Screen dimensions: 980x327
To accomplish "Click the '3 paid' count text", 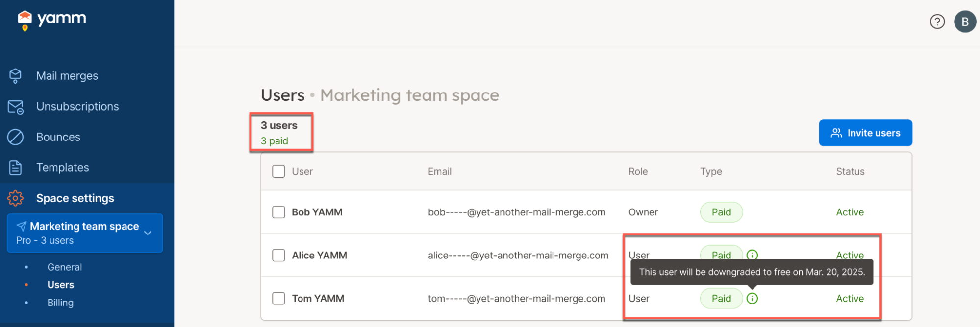I will [x=274, y=141].
